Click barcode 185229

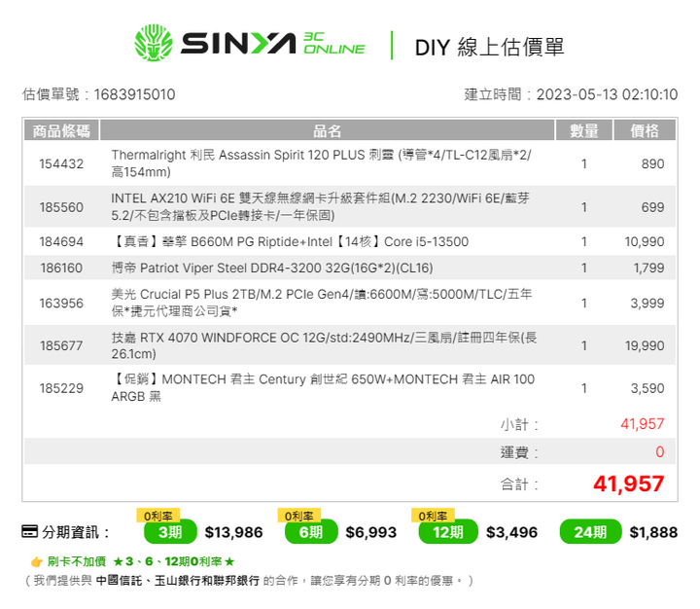pyautogui.click(x=61, y=388)
